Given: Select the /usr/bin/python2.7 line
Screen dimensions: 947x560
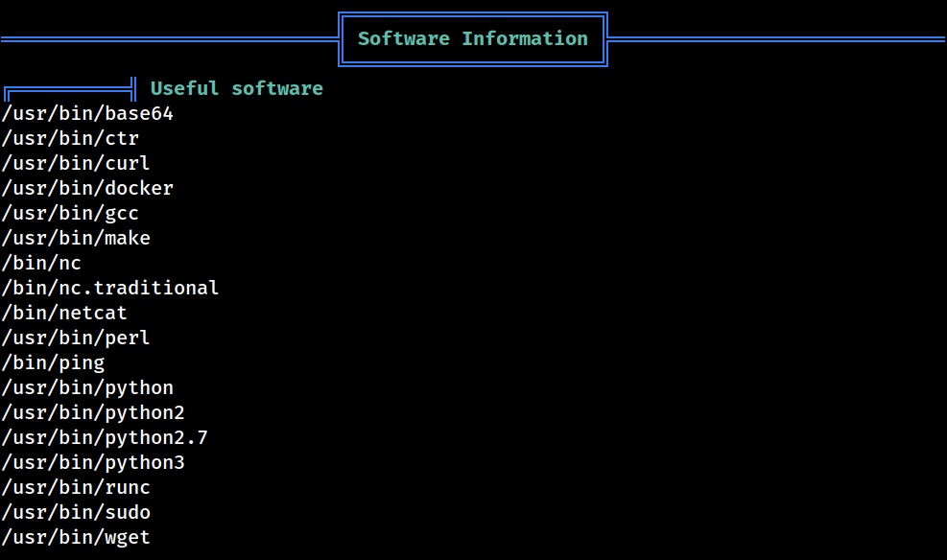Looking at the screenshot, I should point(105,438).
